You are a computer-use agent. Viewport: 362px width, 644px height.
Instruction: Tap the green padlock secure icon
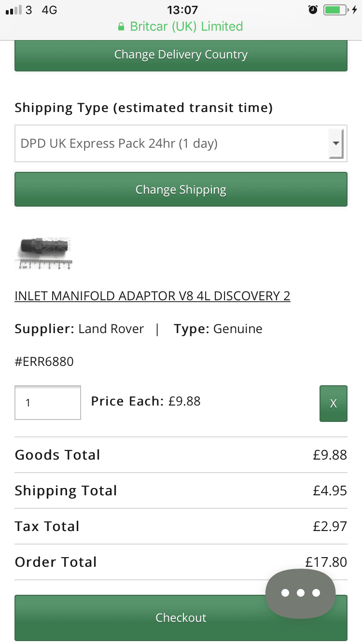(122, 27)
